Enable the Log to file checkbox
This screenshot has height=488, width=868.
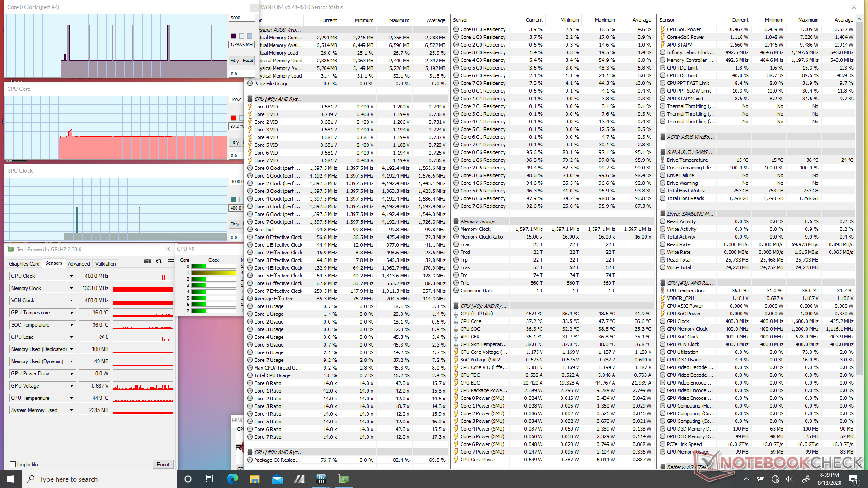[x=13, y=464]
